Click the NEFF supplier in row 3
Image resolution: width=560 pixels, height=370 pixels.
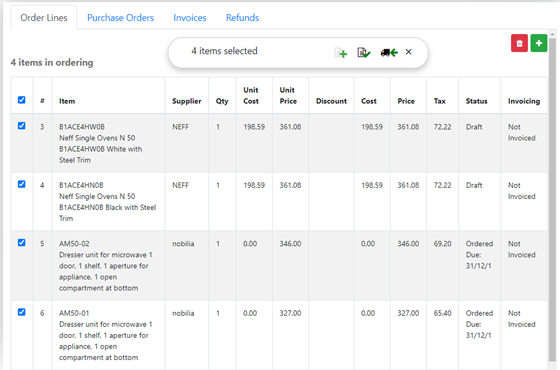(x=180, y=127)
